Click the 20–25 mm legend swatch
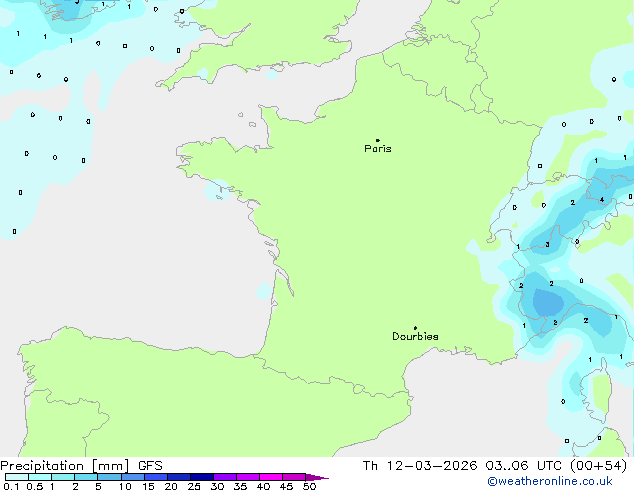The width and height of the screenshot is (634, 490). click(x=178, y=477)
